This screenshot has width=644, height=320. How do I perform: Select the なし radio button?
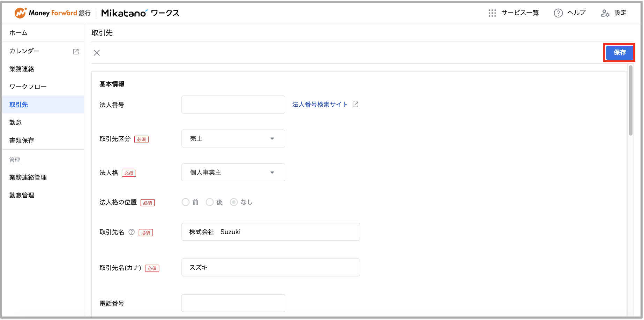tap(234, 202)
